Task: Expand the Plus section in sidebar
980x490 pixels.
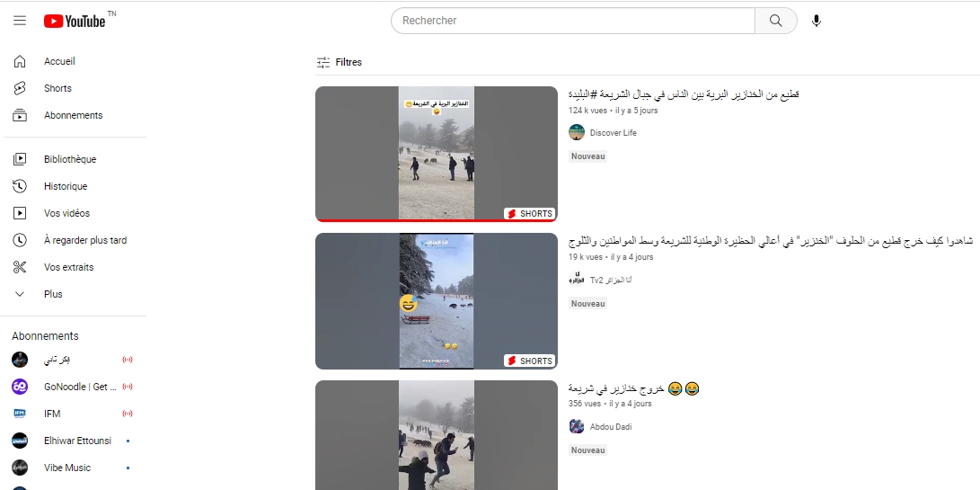Action: click(75, 293)
